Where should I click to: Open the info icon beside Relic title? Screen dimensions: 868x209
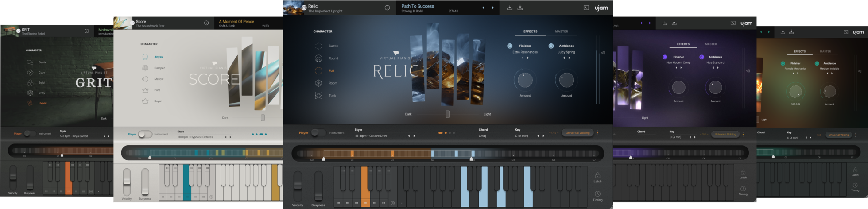[x=387, y=8]
